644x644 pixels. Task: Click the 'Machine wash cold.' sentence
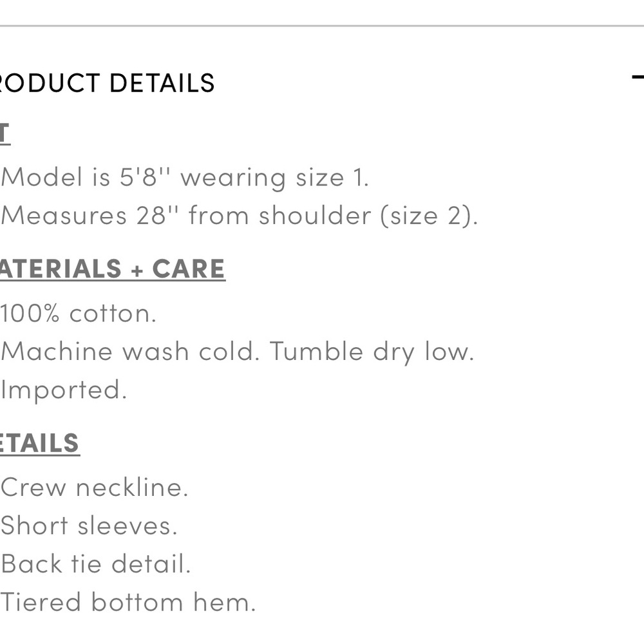coord(131,352)
